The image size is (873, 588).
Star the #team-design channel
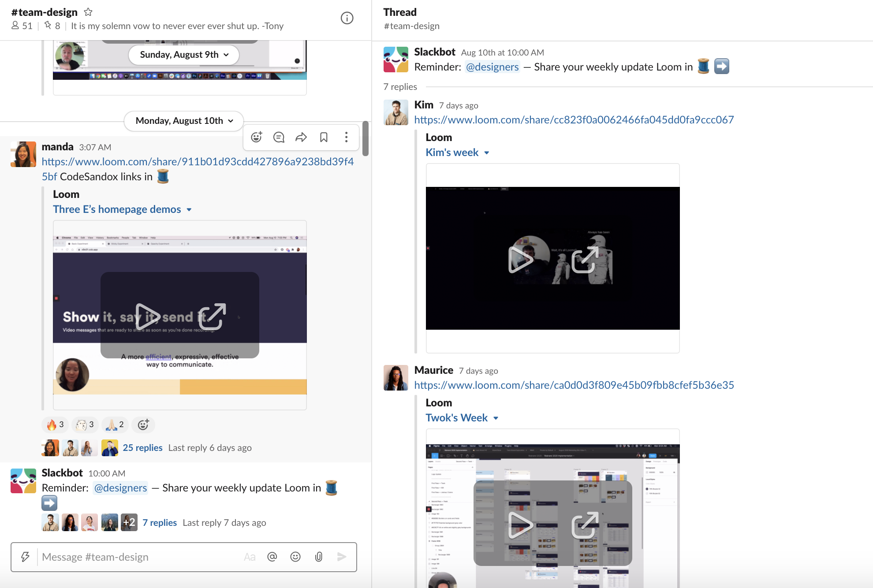(x=88, y=12)
